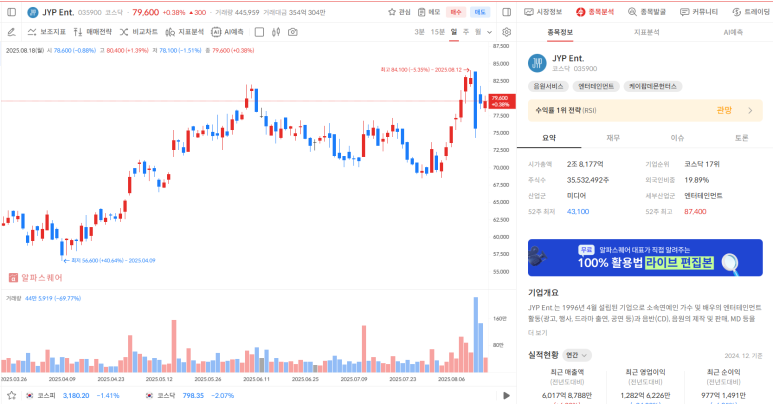Switch to 지표분석 tab in right panel

646,33
